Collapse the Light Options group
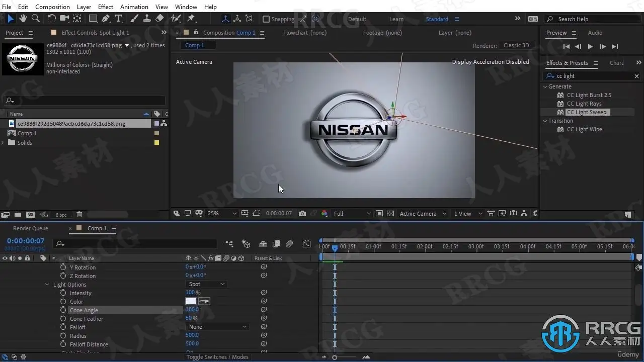This screenshot has width=644, height=362. (47, 285)
